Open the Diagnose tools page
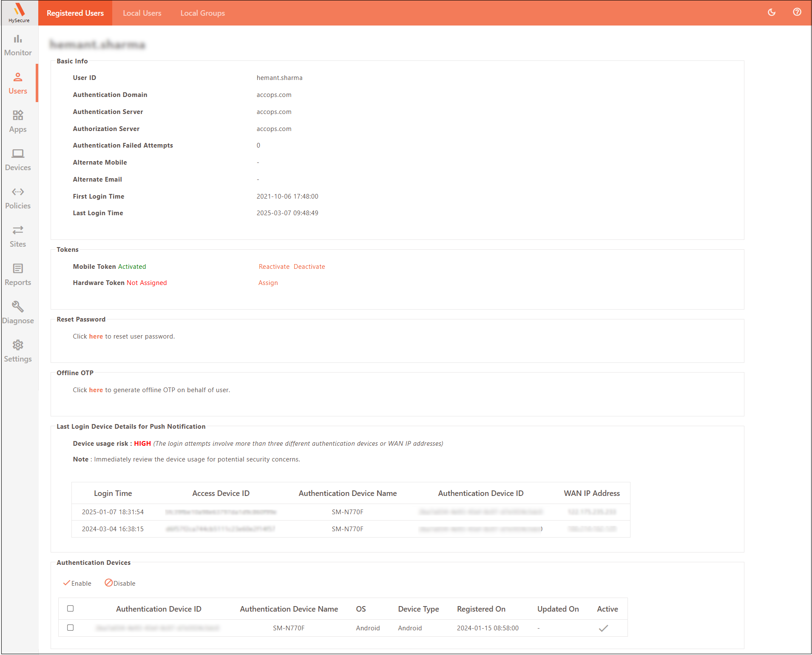 pyautogui.click(x=18, y=313)
